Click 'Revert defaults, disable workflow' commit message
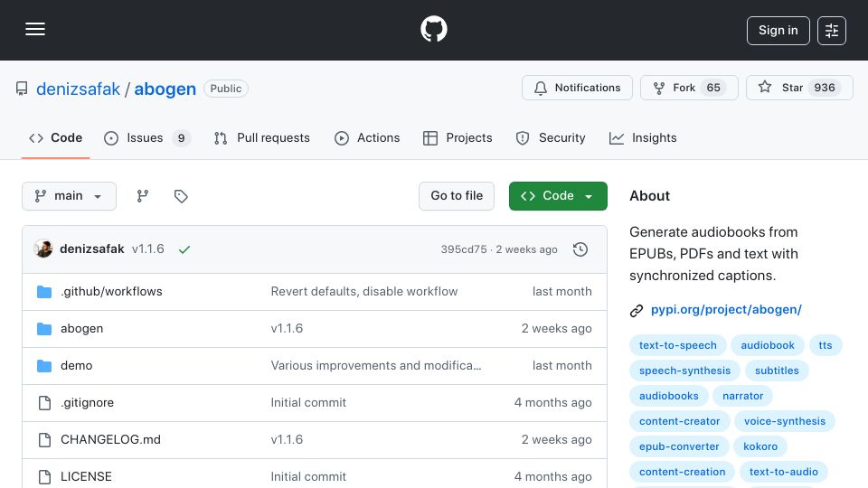The width and height of the screenshot is (868, 488). [x=364, y=292]
